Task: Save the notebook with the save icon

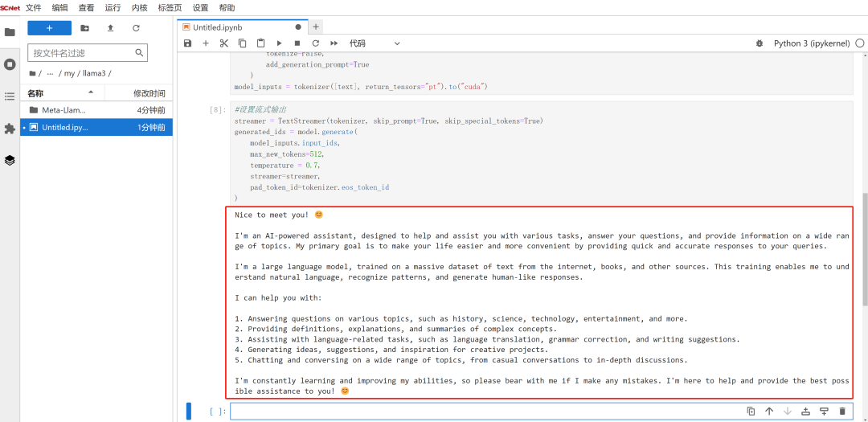Action: [x=187, y=43]
